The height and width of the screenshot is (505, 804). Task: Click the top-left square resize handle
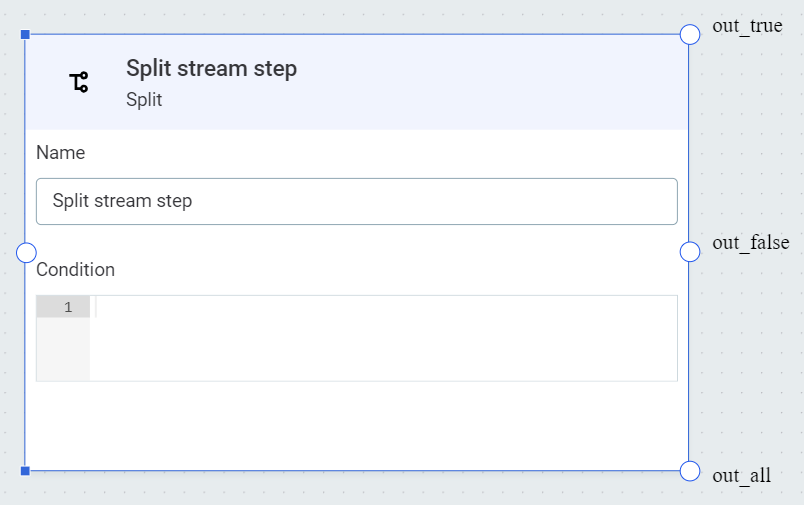pos(25,35)
